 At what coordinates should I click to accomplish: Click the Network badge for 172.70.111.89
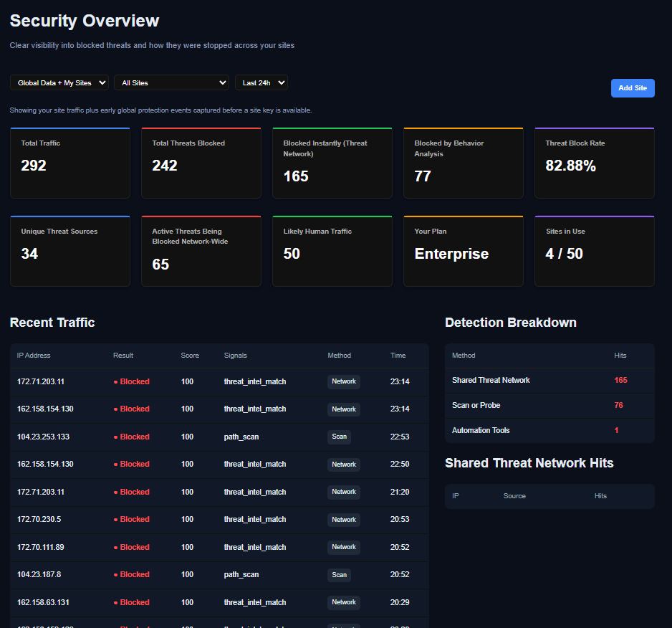click(344, 547)
